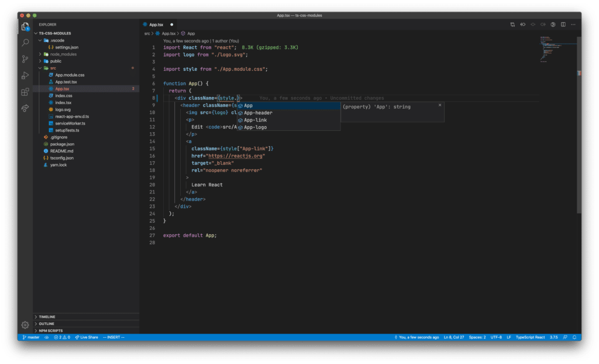The height and width of the screenshot is (364, 599).
Task: Open the Manage gear menu at bottom left
Action: pos(25,325)
